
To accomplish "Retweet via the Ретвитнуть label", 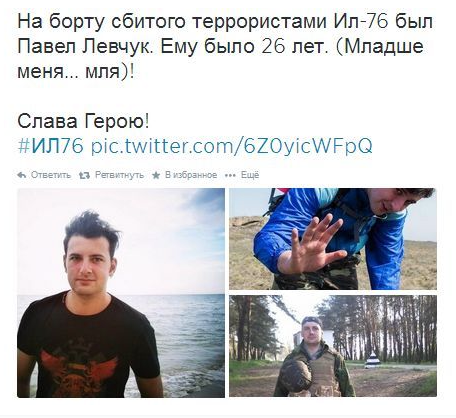I will point(119,175).
